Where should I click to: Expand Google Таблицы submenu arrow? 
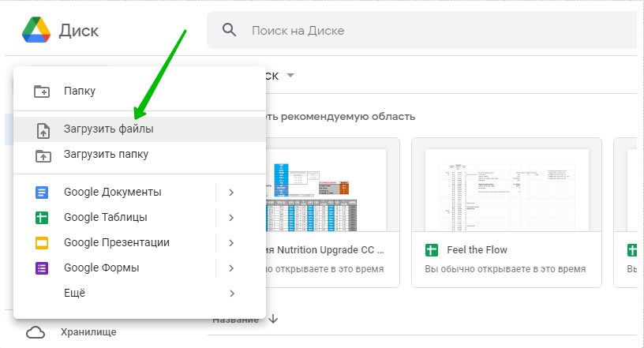232,218
